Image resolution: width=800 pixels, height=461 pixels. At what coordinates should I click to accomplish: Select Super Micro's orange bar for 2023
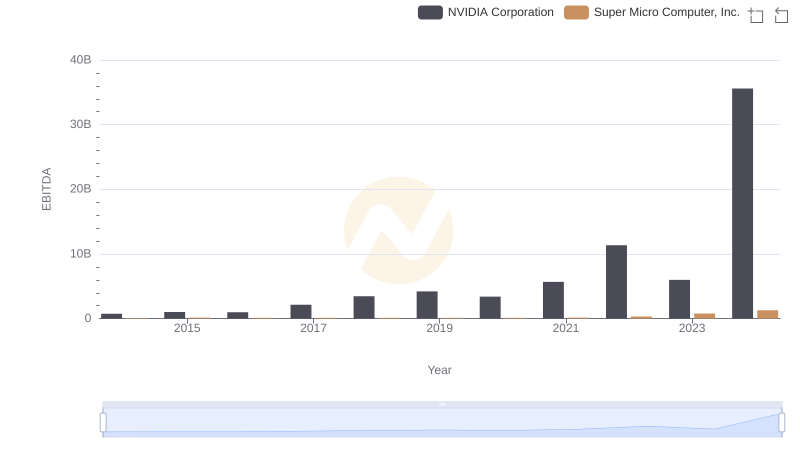click(704, 316)
